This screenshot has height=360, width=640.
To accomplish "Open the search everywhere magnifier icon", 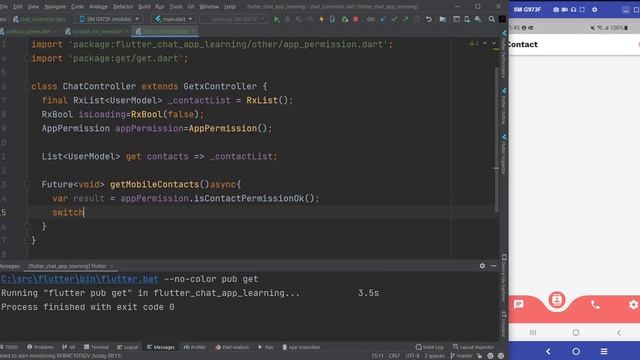I will 491,19.
